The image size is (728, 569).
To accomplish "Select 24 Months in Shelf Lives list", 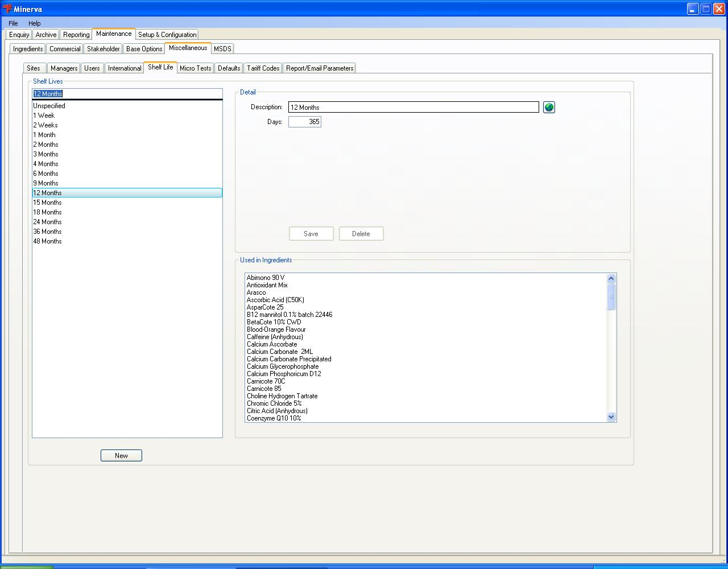I will [127, 222].
